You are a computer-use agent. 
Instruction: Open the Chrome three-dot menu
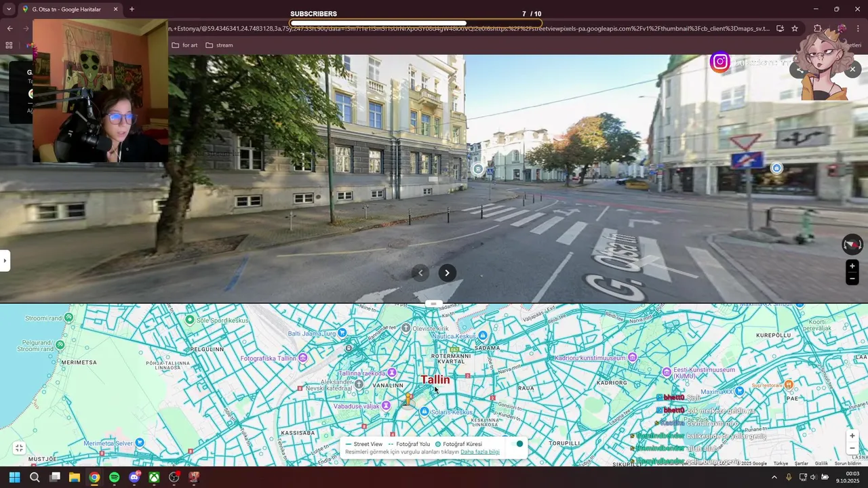coord(859,28)
